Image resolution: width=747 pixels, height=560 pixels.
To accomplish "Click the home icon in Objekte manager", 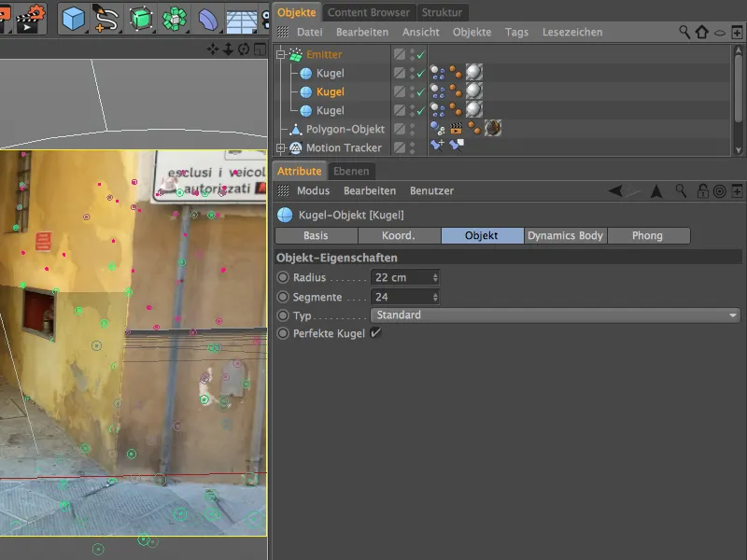I will click(702, 32).
